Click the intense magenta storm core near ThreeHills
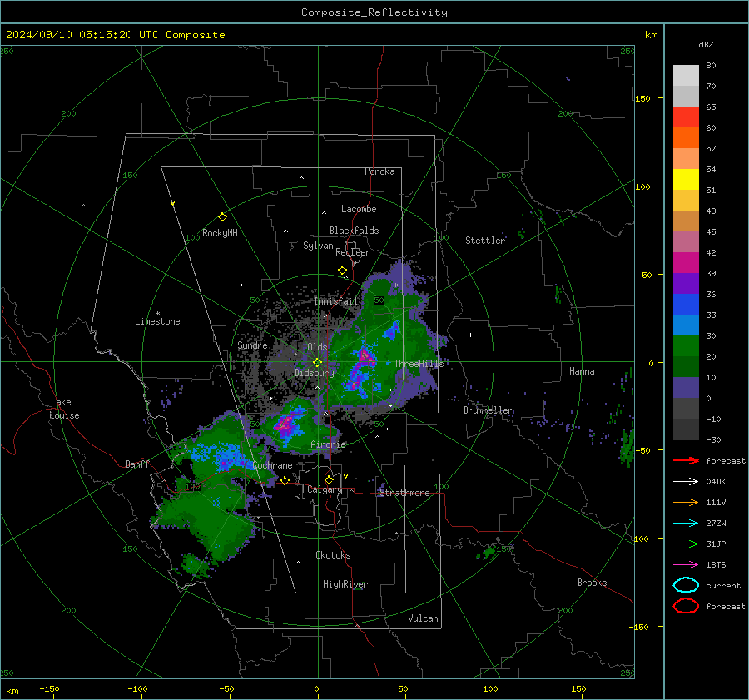The width and height of the screenshot is (749, 700). [x=365, y=355]
